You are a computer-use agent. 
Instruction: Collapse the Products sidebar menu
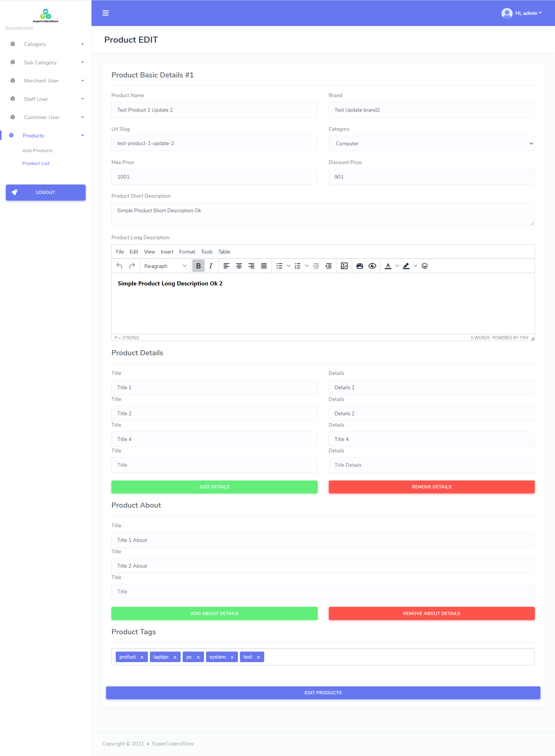tap(46, 135)
